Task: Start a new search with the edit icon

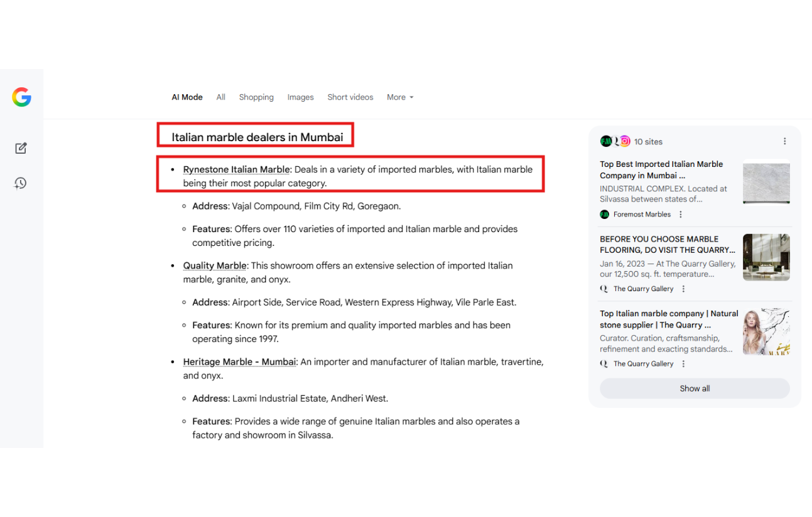Action: tap(21, 148)
